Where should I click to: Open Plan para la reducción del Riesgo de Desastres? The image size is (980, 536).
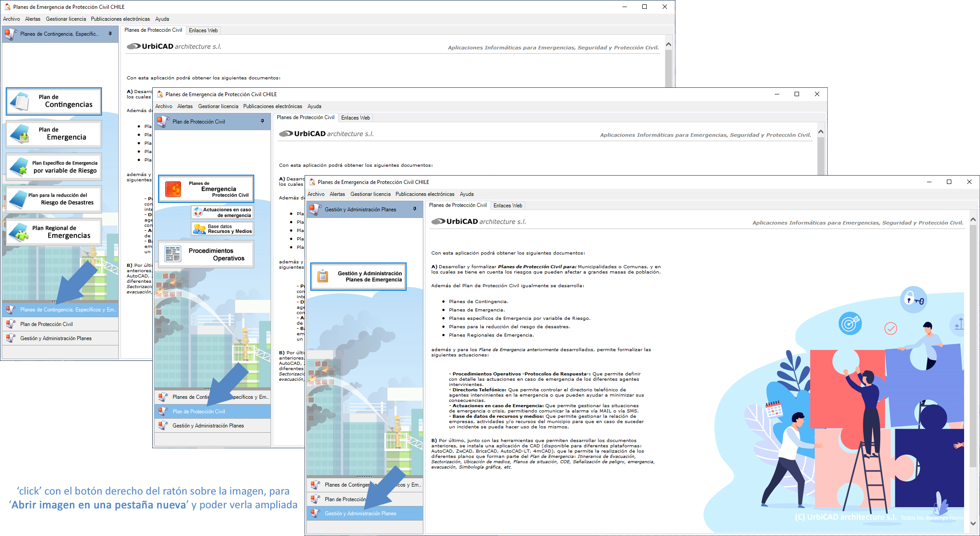(x=54, y=199)
